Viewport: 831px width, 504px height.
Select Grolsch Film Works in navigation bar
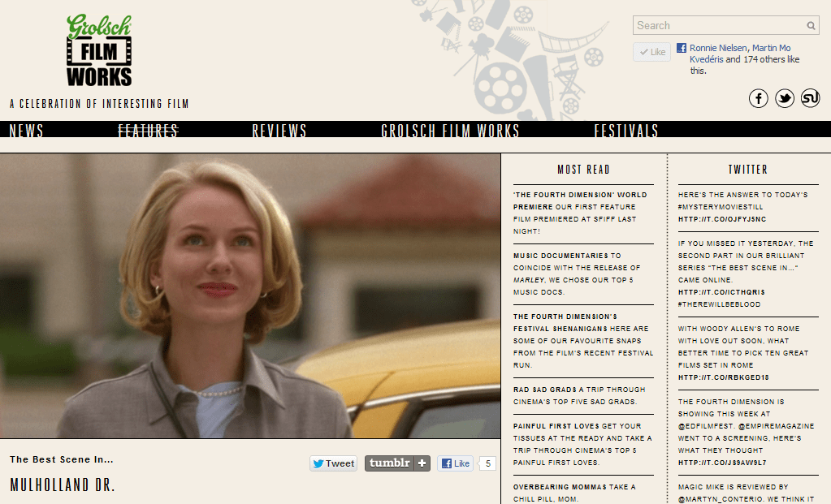click(450, 131)
